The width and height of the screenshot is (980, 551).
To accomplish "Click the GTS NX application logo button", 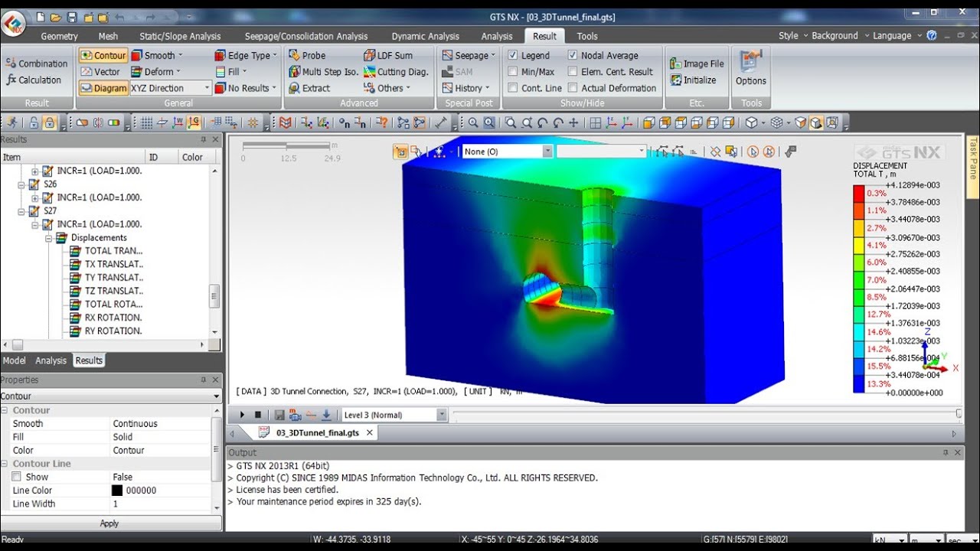I will point(13,23).
